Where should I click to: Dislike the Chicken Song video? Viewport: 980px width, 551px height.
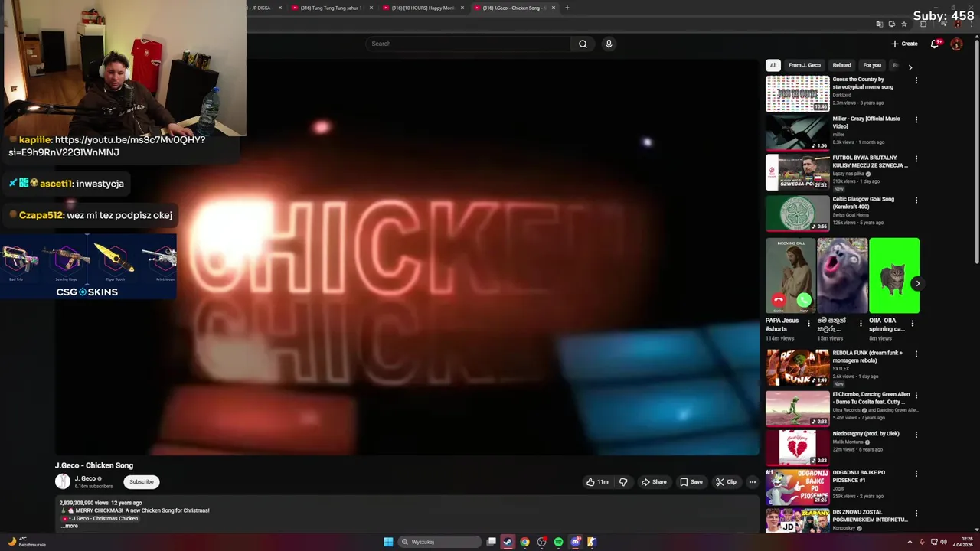(623, 482)
